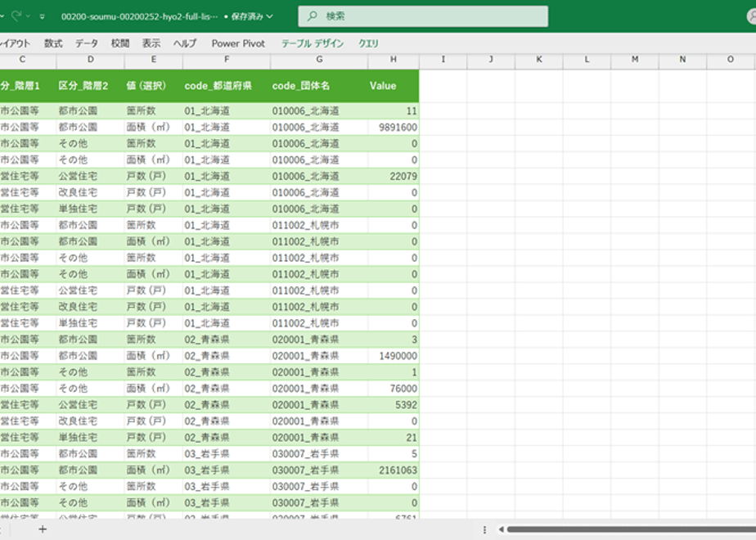The height and width of the screenshot is (540, 756).
Task: Click the magnifier icon in search box
Action: pyautogui.click(x=313, y=16)
